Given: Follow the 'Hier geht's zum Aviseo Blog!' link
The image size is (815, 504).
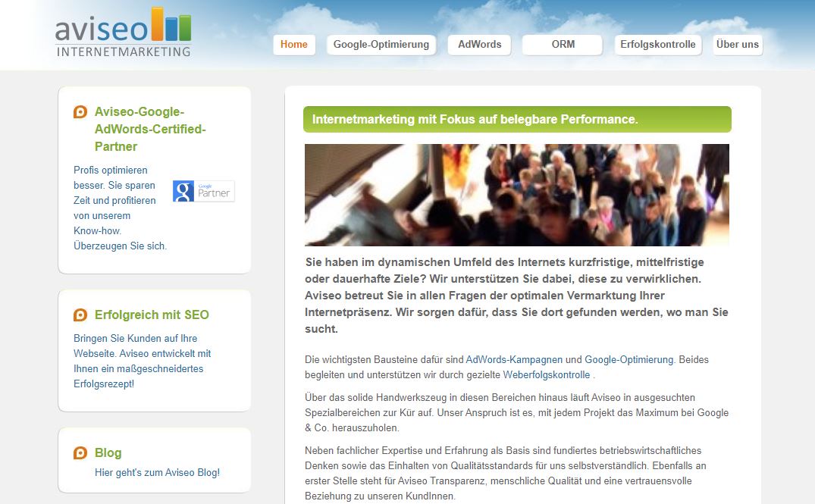Looking at the screenshot, I should point(157,473).
